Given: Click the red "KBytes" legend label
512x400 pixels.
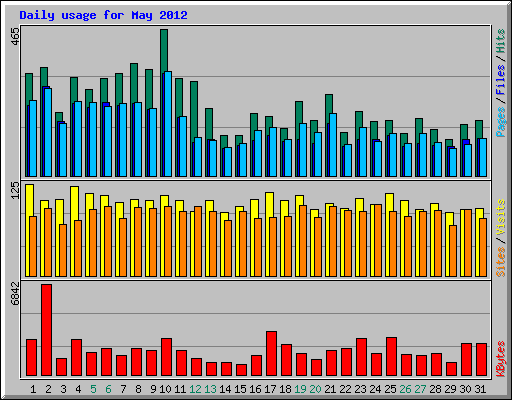Looking at the screenshot, I should (x=500, y=359).
